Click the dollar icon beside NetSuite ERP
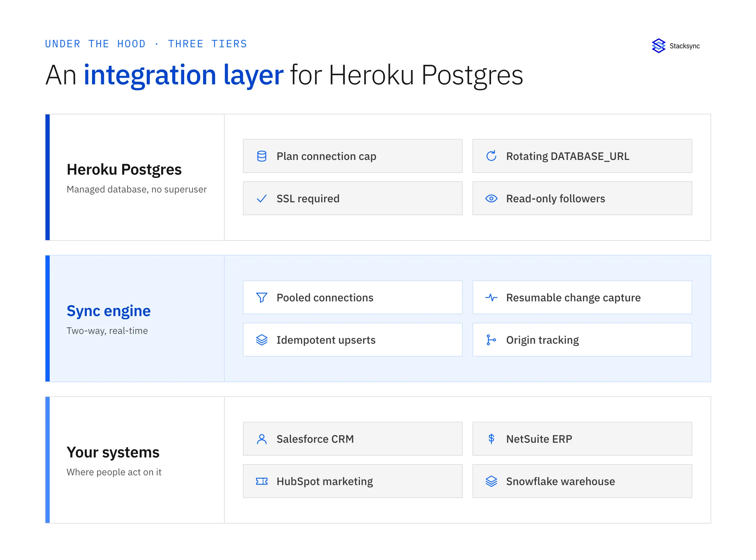The height and width of the screenshot is (560, 756). point(491,439)
